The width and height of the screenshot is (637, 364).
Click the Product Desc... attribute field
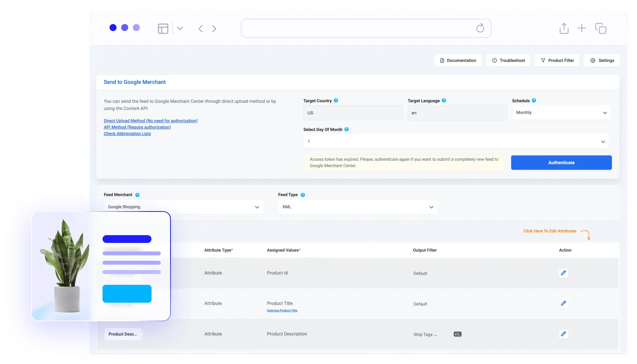(x=123, y=334)
